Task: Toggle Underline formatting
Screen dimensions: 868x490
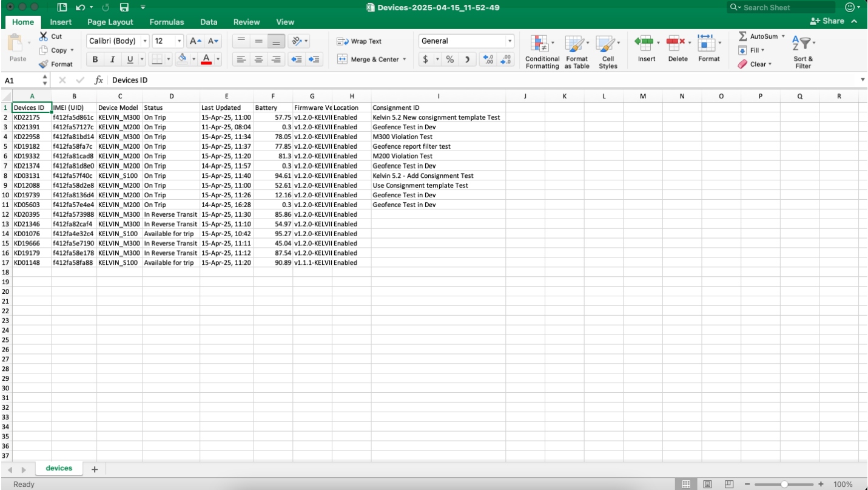Action: click(130, 60)
